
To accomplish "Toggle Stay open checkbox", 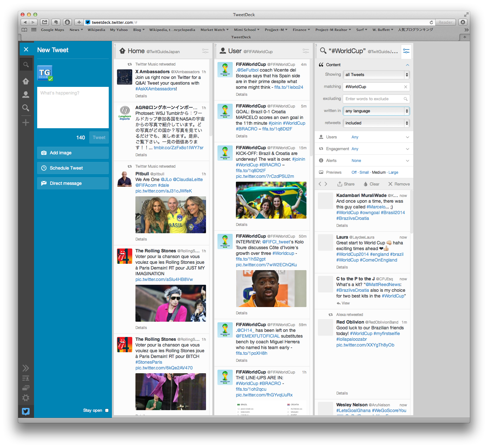I will [x=107, y=410].
